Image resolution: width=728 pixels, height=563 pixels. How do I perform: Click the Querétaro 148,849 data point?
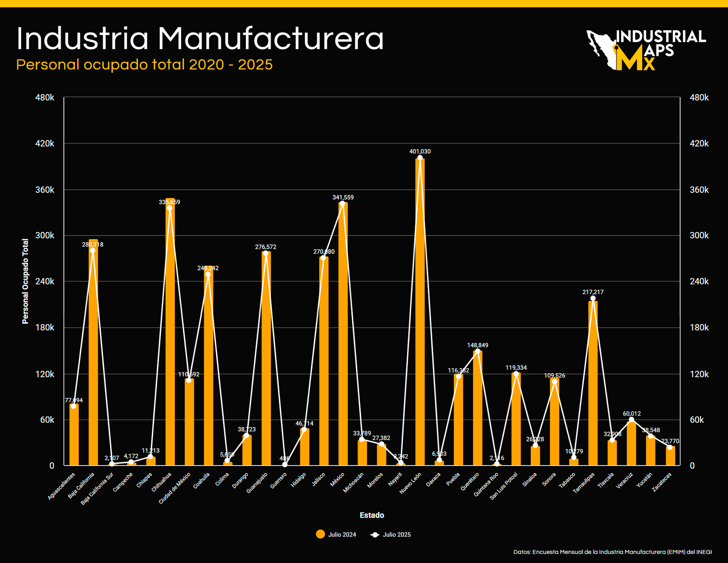478,351
